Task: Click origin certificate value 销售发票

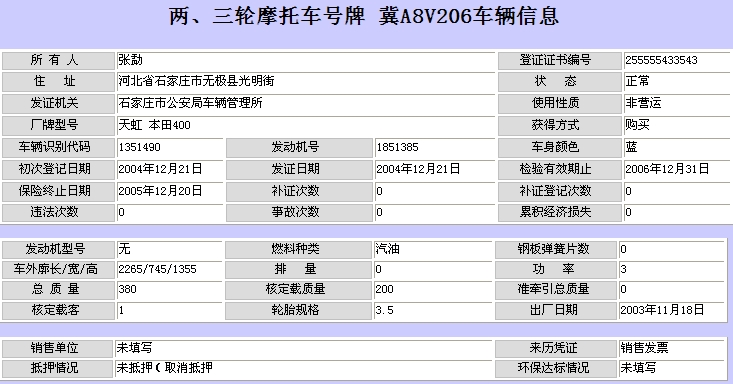Action: click(644, 348)
